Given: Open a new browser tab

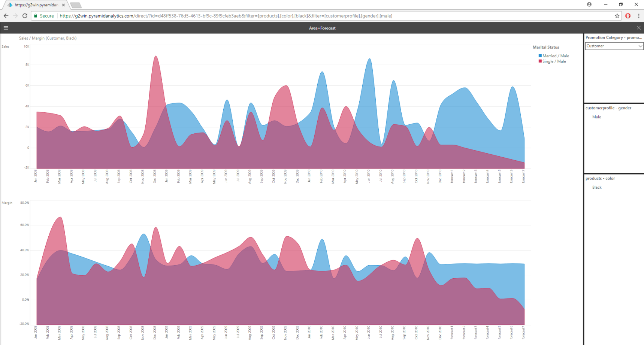Looking at the screenshot, I should pyautogui.click(x=76, y=5).
